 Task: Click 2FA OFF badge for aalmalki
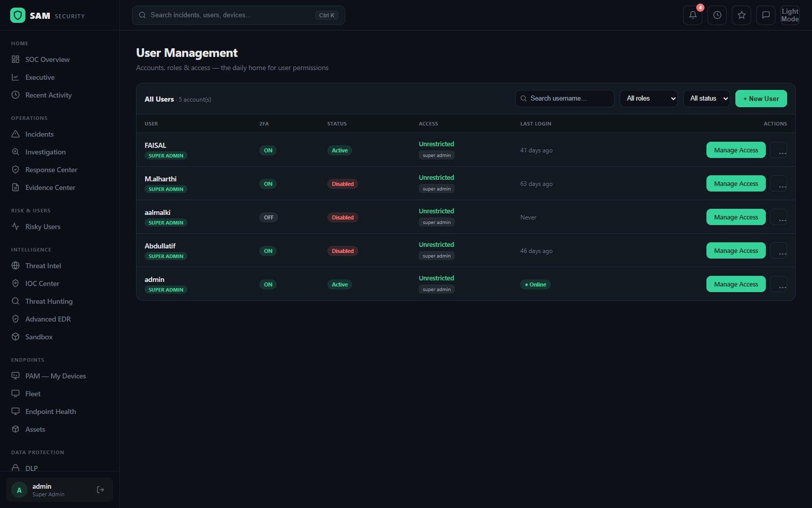268,217
